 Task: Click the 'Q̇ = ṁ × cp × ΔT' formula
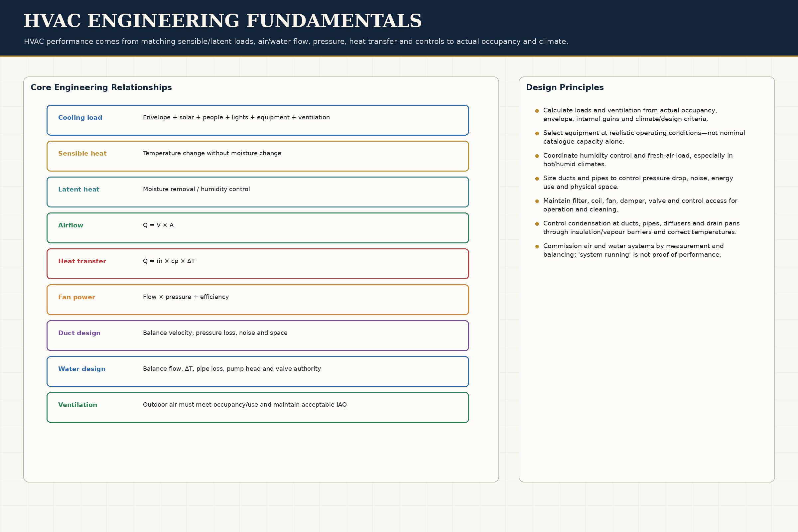tap(169, 261)
